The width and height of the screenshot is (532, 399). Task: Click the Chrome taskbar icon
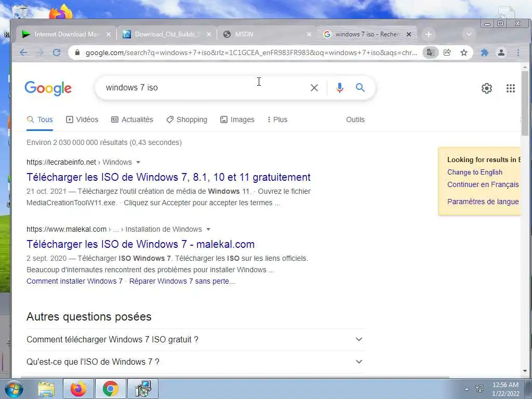[x=110, y=389]
